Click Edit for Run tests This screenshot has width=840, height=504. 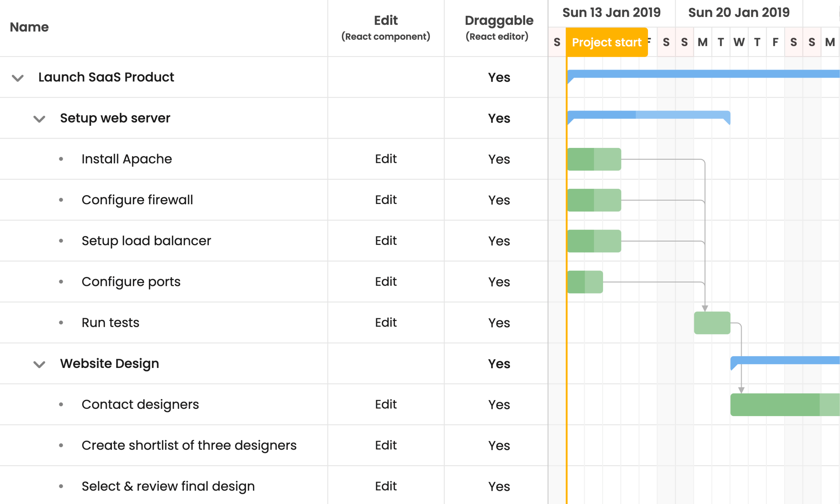[386, 323]
